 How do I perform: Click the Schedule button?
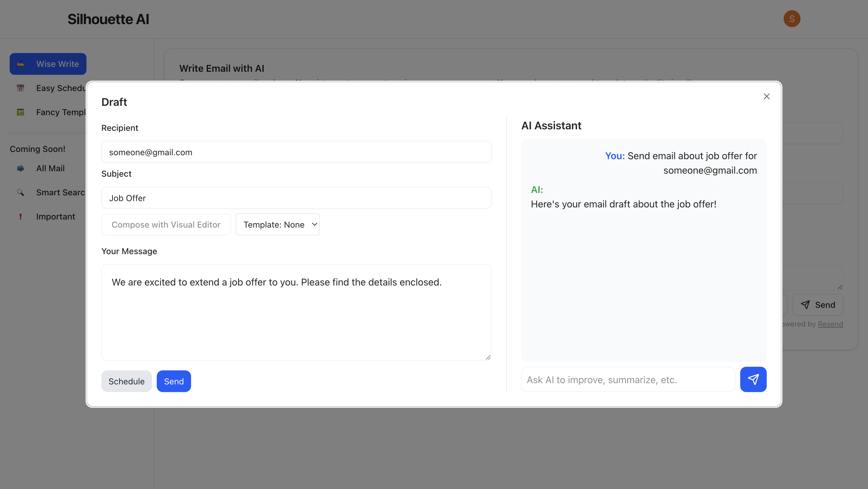pyautogui.click(x=126, y=381)
